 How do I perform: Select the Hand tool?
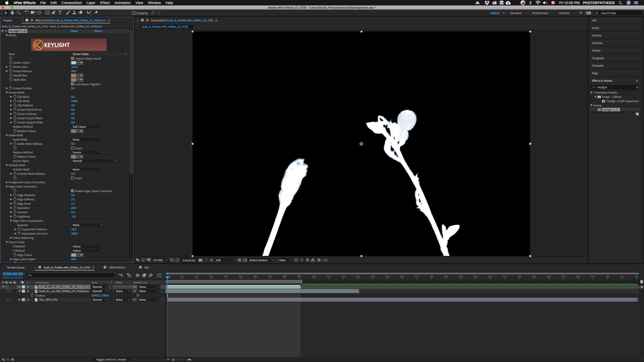12,13
